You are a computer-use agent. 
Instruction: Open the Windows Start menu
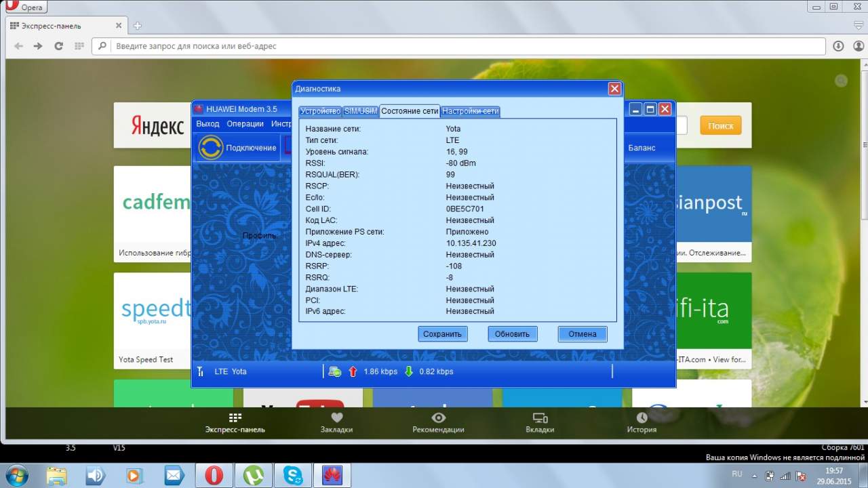[16, 475]
